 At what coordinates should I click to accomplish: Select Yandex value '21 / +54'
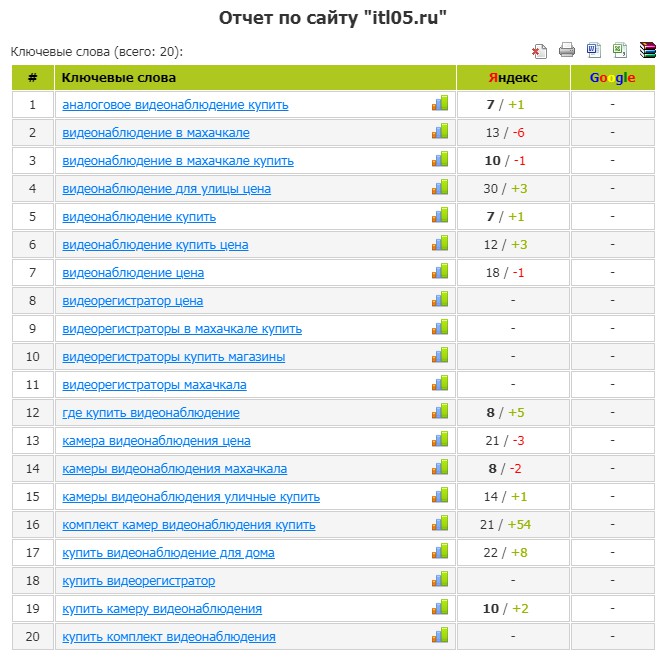(505, 525)
